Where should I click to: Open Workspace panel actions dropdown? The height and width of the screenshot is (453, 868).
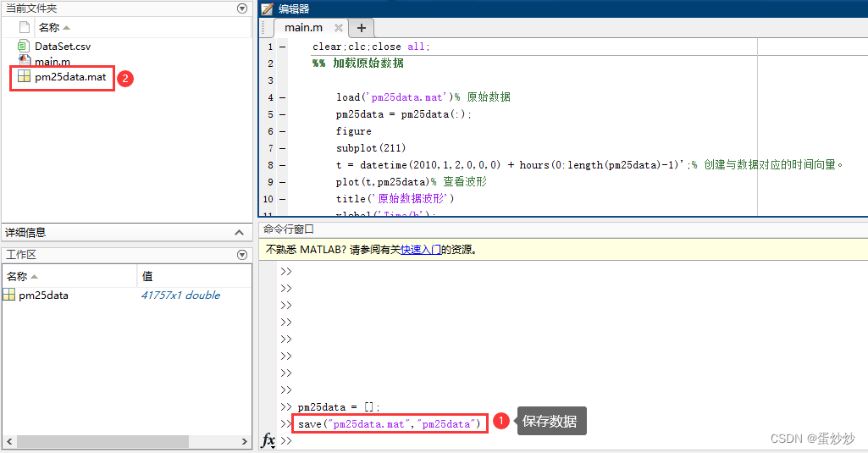tap(242, 255)
